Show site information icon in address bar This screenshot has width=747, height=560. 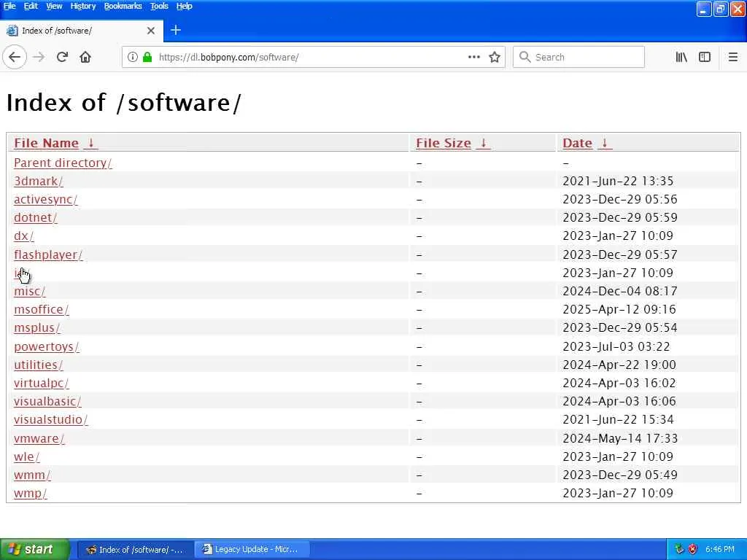pyautogui.click(x=133, y=57)
